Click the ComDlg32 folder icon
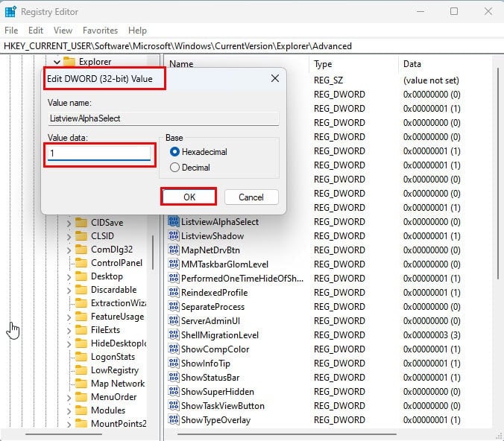 coord(81,250)
